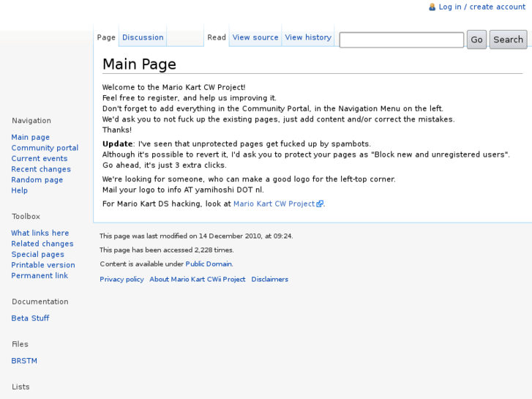Open the Discussion tab

tap(143, 37)
